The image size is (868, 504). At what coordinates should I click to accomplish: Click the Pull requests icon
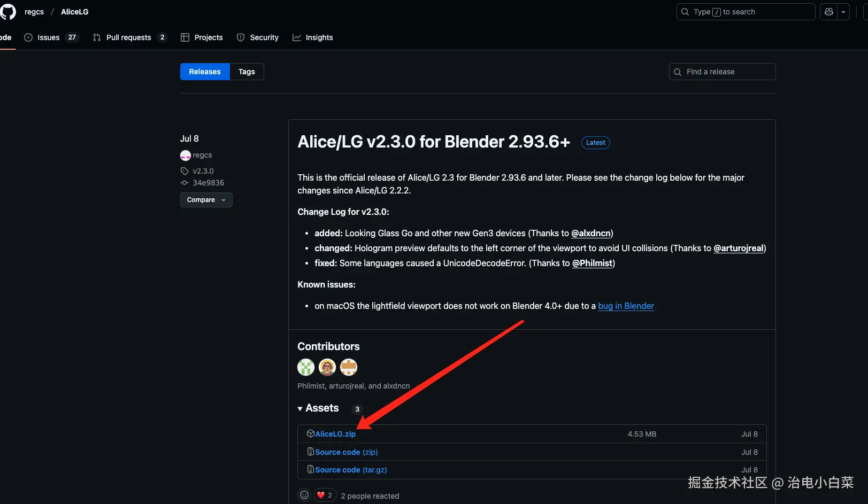point(97,37)
